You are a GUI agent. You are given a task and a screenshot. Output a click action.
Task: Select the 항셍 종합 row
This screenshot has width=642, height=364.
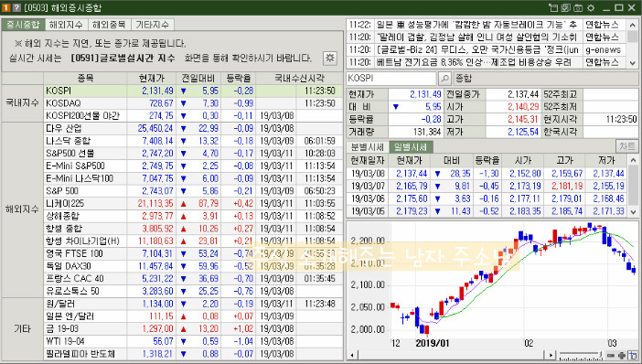point(193,229)
